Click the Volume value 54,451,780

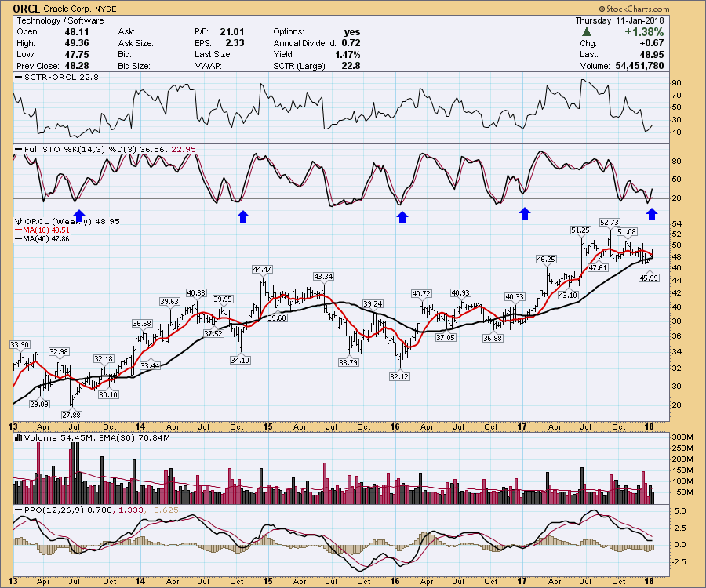[639, 66]
